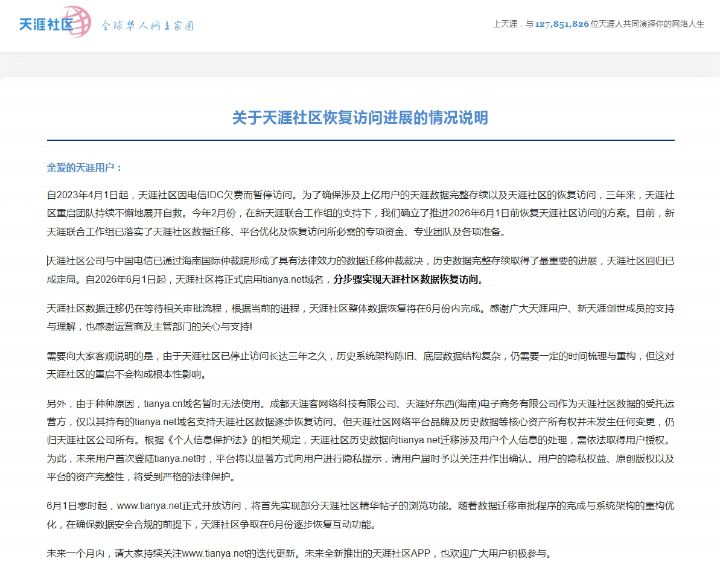Click the line starting 天涯社区的重启不会构成

[127, 374]
